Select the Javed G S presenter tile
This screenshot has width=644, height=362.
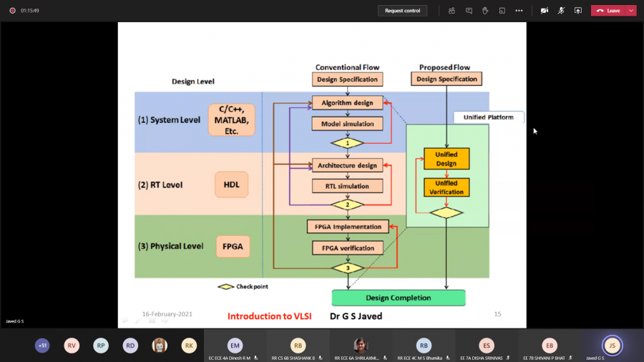click(612, 346)
